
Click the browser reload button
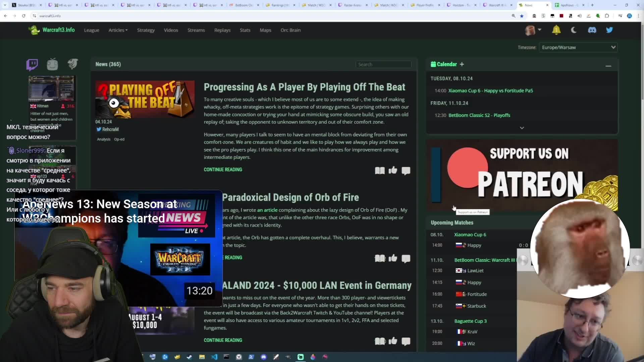tap(23, 16)
